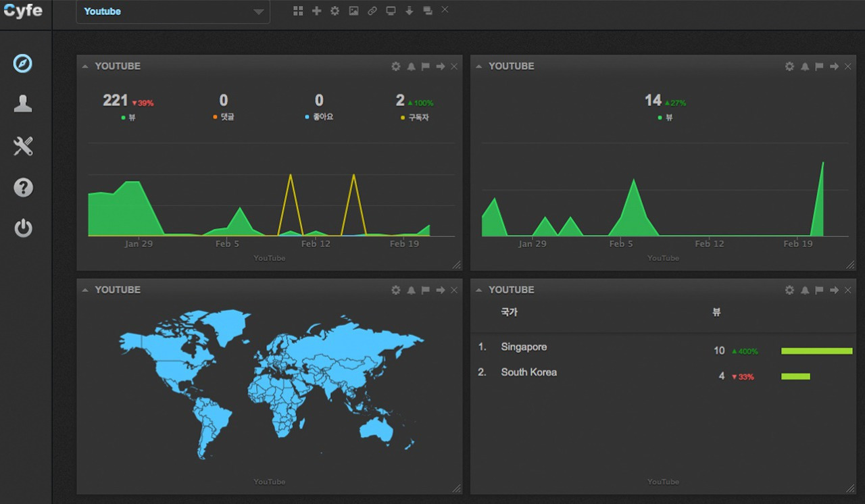Collapse the country list YouTube widget
Viewport: 865px width, 504px height.
pos(479,290)
